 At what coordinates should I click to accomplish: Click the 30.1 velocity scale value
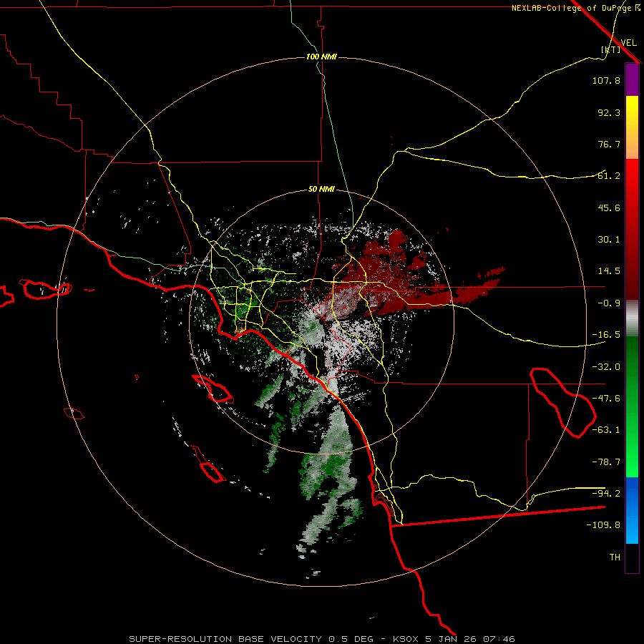tap(609, 240)
